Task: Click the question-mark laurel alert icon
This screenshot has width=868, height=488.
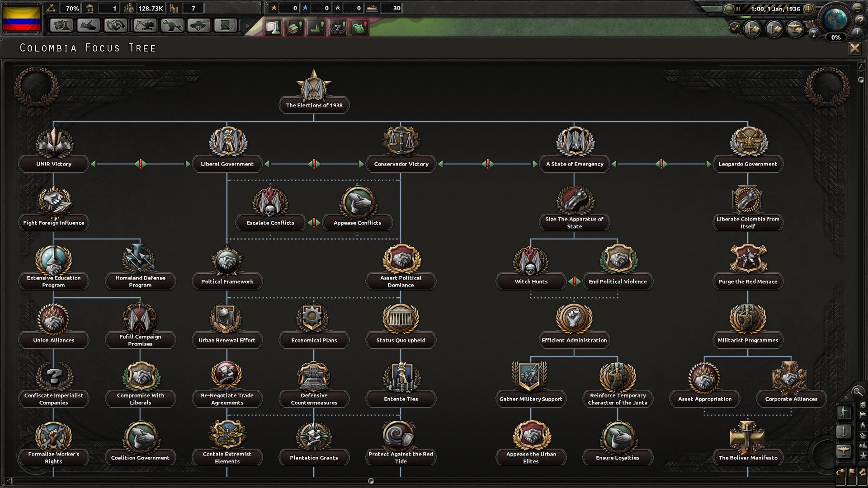Action: click(338, 28)
